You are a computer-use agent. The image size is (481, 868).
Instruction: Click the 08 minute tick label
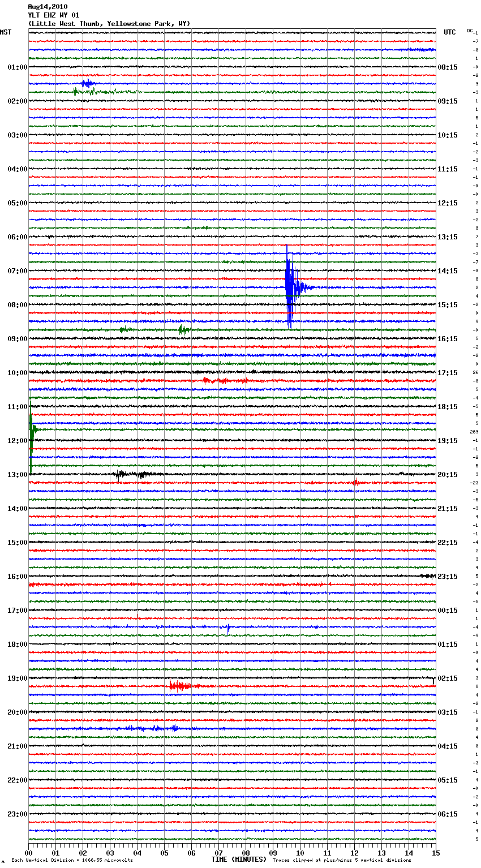(246, 853)
